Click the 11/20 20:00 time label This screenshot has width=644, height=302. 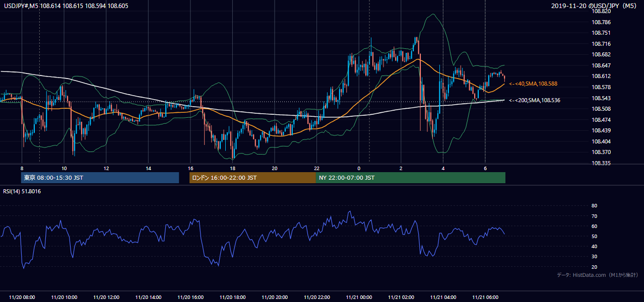275,297
